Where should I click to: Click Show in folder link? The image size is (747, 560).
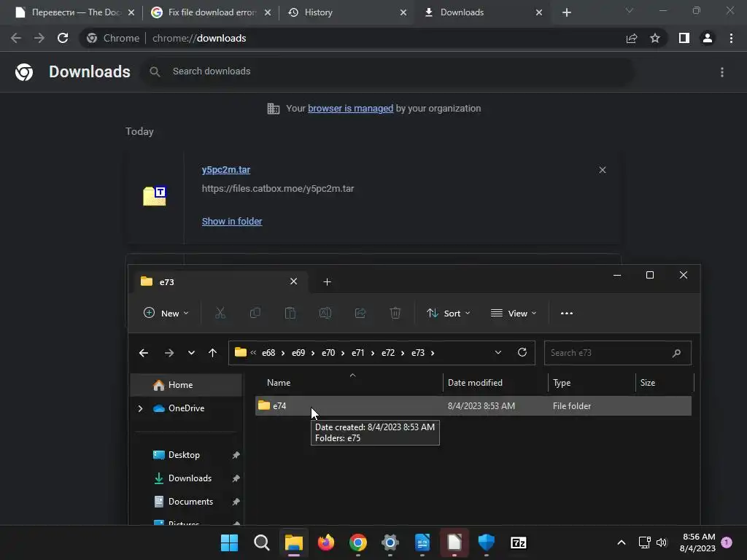pos(232,222)
